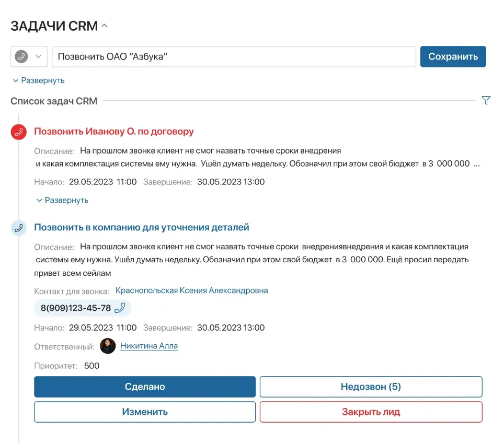Collapse the ЗАДАЧИ CRM section header
504x443 pixels.
[x=104, y=26]
